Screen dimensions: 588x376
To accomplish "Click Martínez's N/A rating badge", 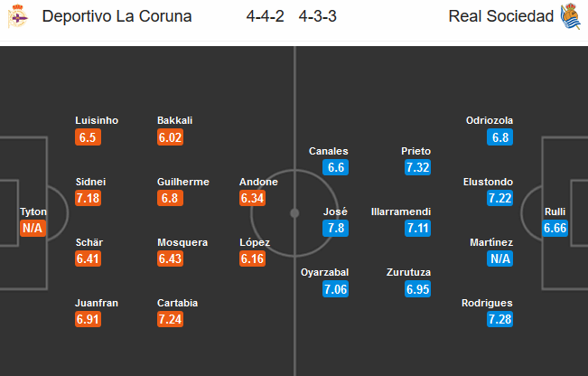I will click(499, 258).
